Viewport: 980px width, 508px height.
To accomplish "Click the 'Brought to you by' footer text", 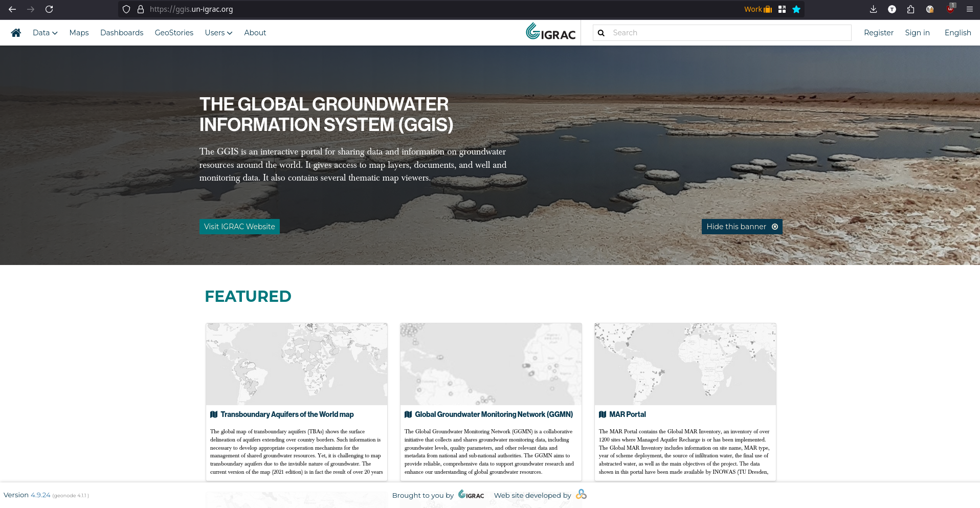I will [x=423, y=495].
